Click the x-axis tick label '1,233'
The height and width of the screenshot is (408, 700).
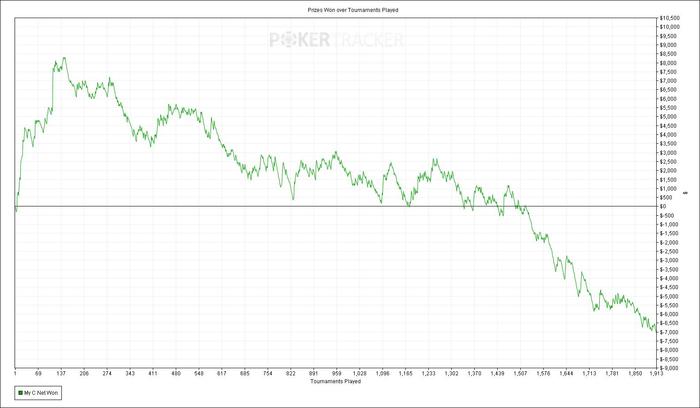[x=429, y=373]
